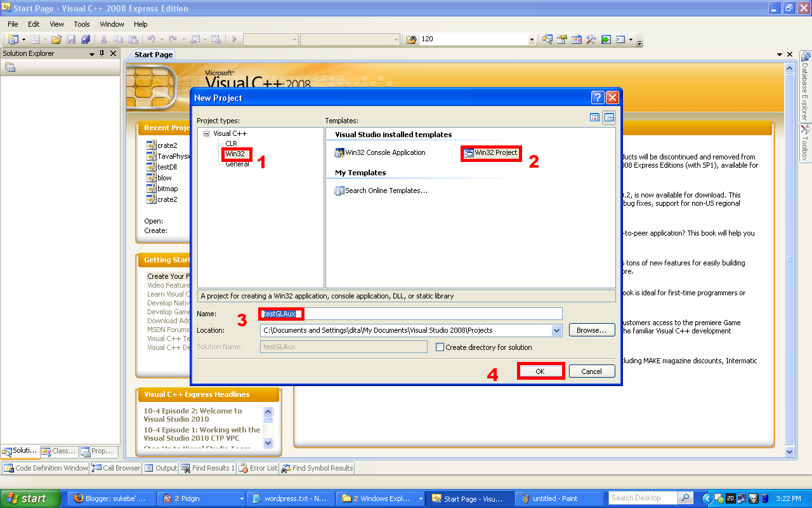Screen dimensions: 812x508
Task: Click the dialog help question mark
Action: click(598, 98)
